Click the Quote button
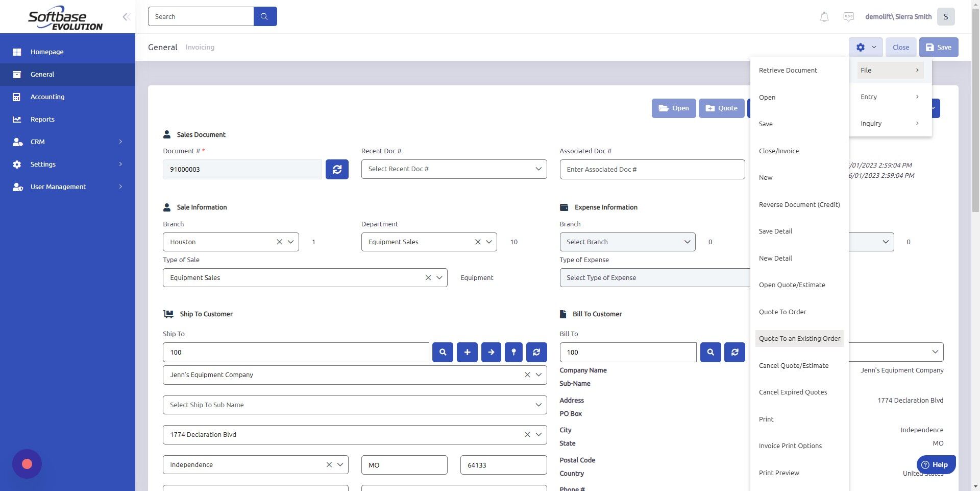Screen dimensions: 980x491 pyautogui.click(x=721, y=108)
